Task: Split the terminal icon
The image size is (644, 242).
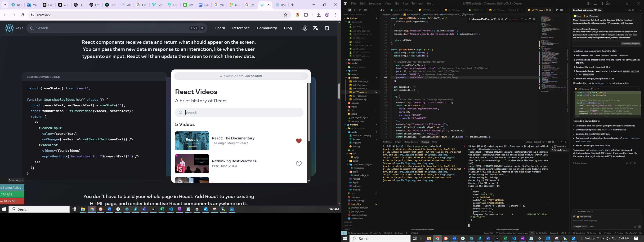Action: point(550,142)
